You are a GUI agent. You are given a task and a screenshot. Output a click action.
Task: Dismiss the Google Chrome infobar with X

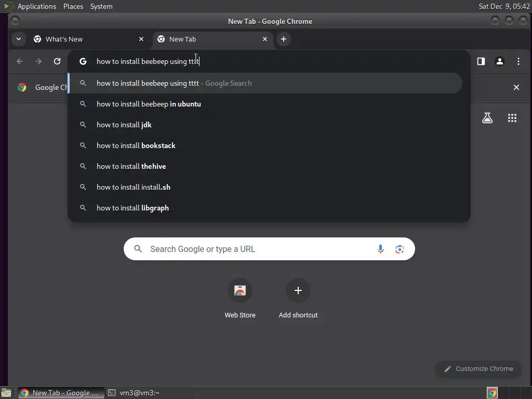(516, 87)
